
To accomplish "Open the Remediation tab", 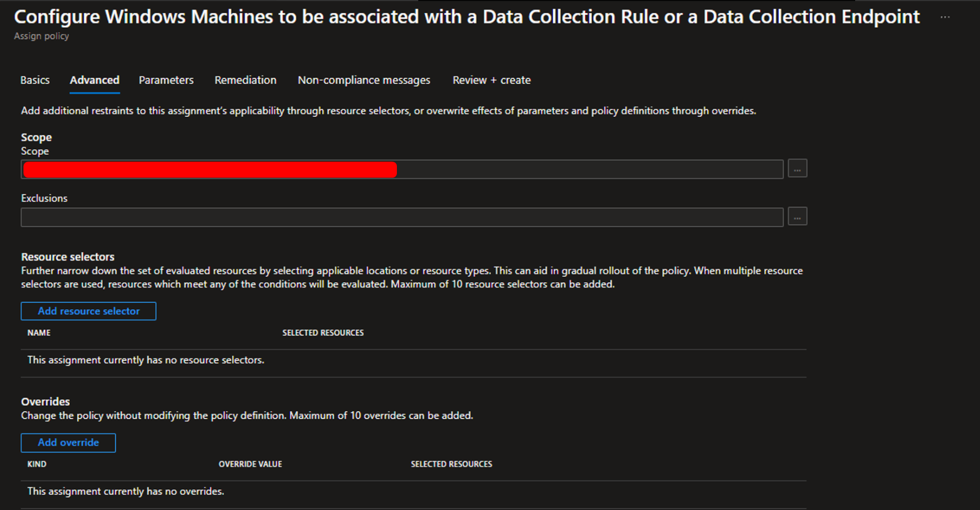I will [x=245, y=80].
